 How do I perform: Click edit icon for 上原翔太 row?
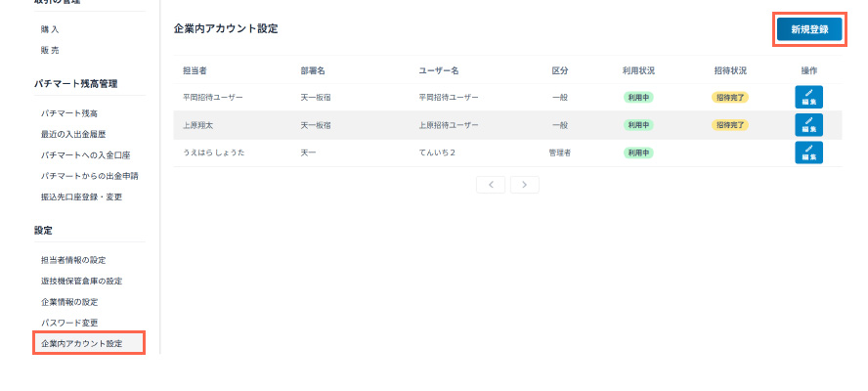pos(808,125)
